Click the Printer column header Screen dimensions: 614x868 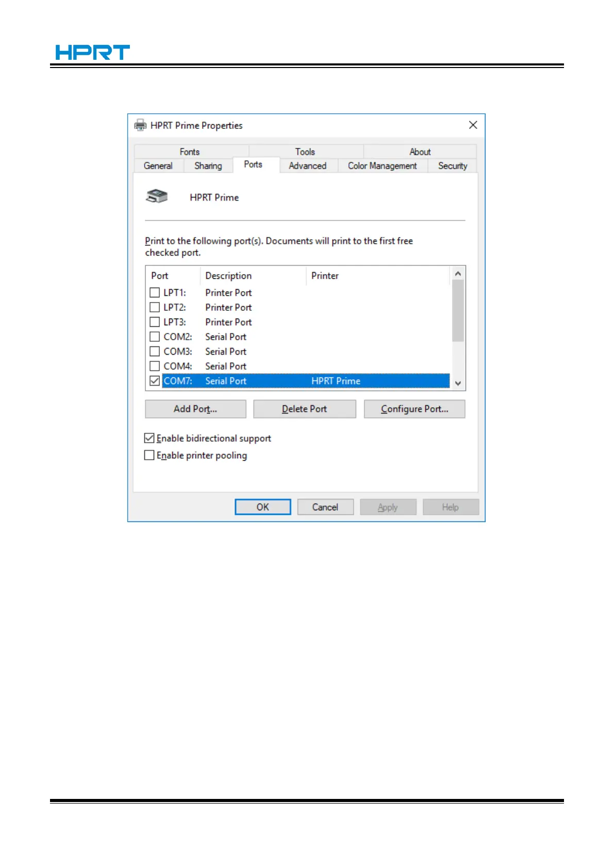pyautogui.click(x=378, y=276)
